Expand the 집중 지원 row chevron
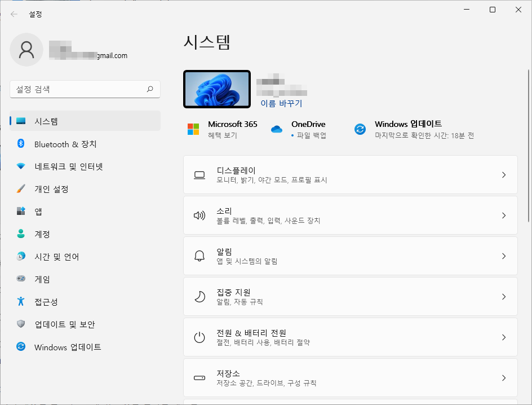The width and height of the screenshot is (532, 405). point(504,297)
